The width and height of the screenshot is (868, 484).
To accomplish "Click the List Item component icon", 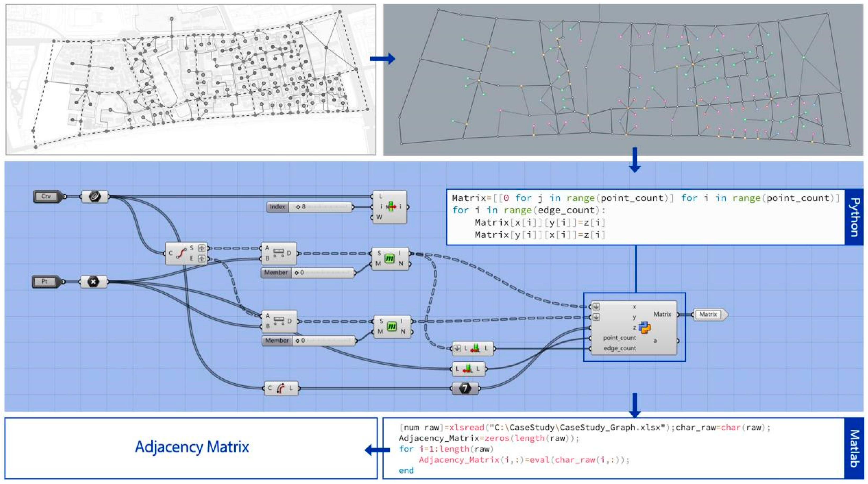I will [391, 206].
